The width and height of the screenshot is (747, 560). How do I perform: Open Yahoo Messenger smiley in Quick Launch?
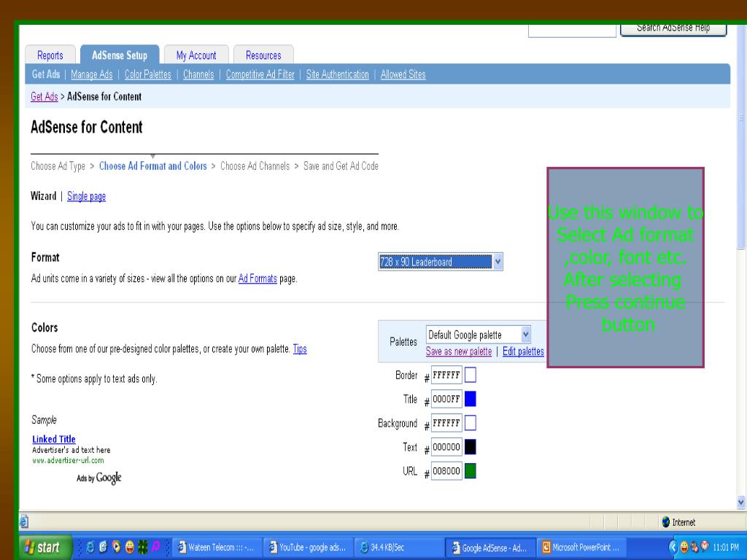point(129,547)
